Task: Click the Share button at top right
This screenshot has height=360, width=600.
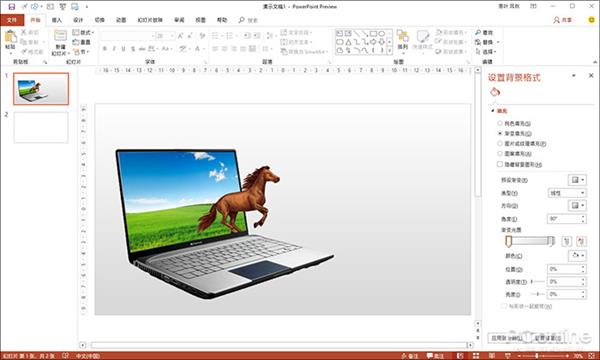Action: point(563,20)
